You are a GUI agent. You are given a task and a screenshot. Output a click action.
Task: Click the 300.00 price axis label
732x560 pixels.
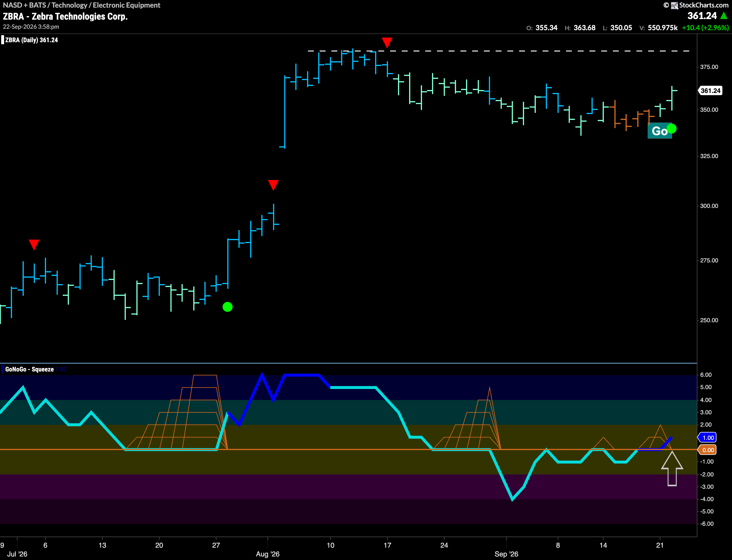pyautogui.click(x=709, y=206)
